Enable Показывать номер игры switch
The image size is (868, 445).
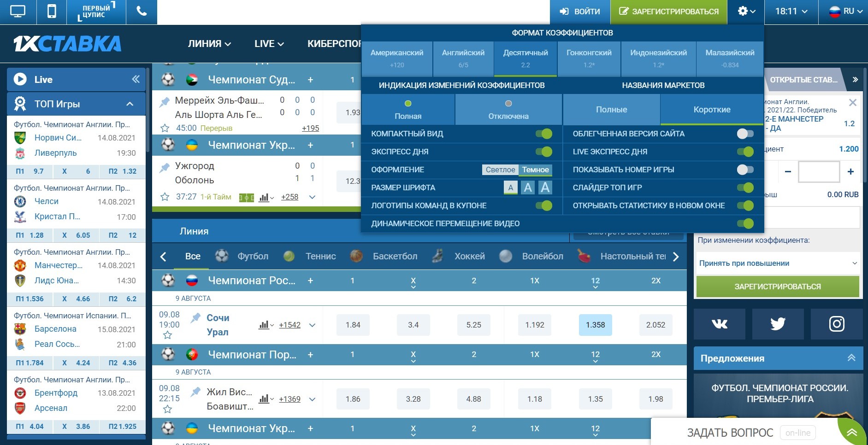pos(745,170)
